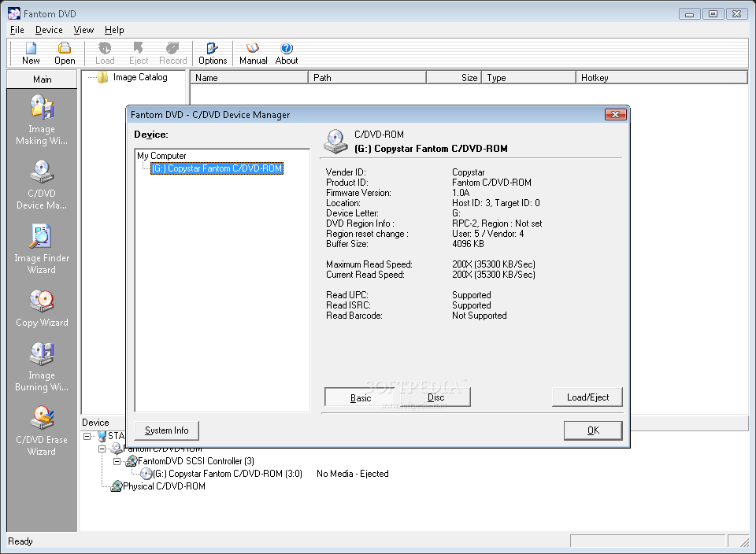This screenshot has height=554, width=756.
Task: Click the FantomDVD SCSI Controller icon
Action: pyautogui.click(x=132, y=461)
